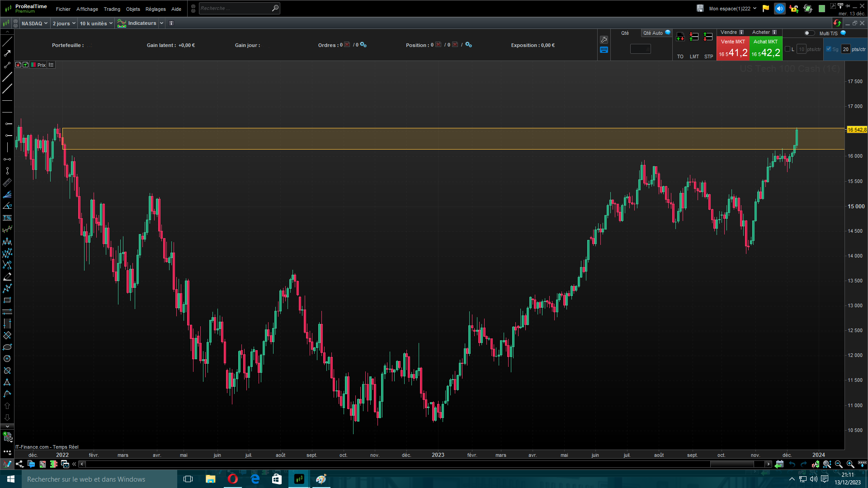Expand the 2 jours timeframe dropdown
Viewport: 868px width, 488px height.
click(x=64, y=23)
